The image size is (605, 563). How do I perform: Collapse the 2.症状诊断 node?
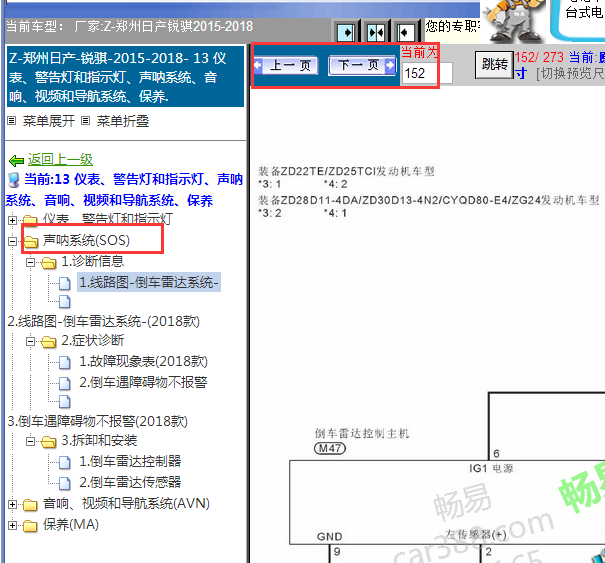30,342
